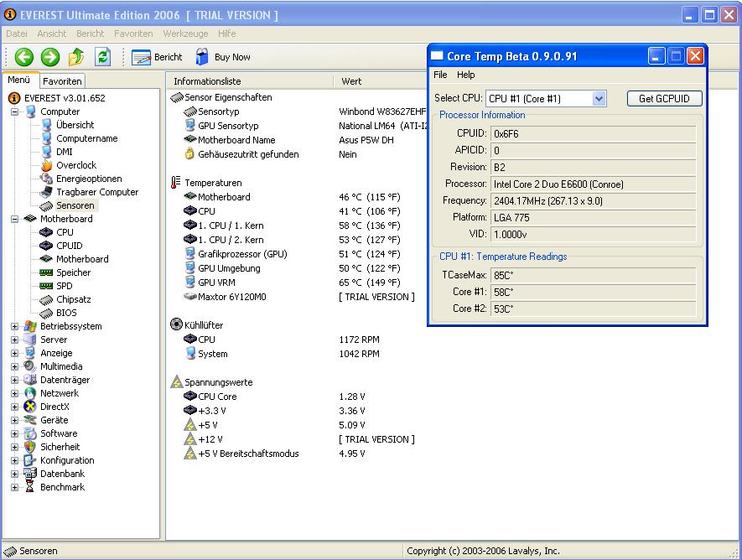
Task: Open the Select CPU dropdown in Core Temp
Action: click(599, 98)
